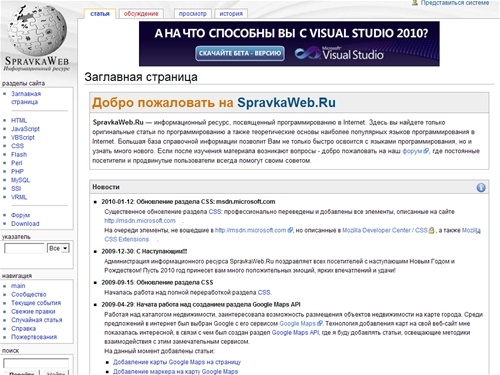Image resolution: width=500 pixels, height=375 pixels.
Task: Click first http://msdn.microsoft.com link under 2010-01-12
Action: (x=140, y=220)
